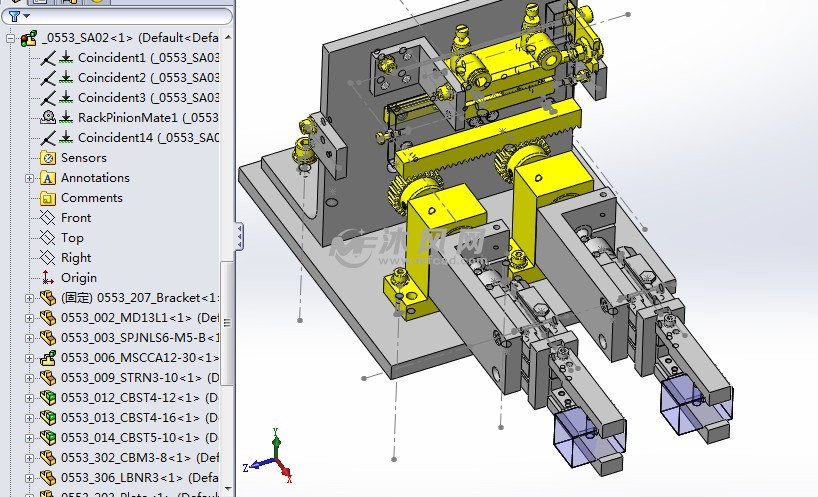Open the feature tree filter icon
This screenshot has height=497, width=818.
tap(14, 15)
